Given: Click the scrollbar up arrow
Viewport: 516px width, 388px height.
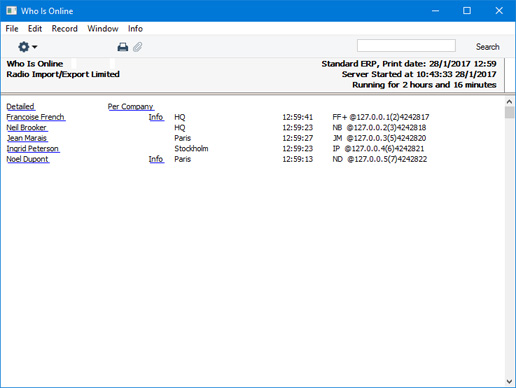Looking at the screenshot, I should [509, 101].
